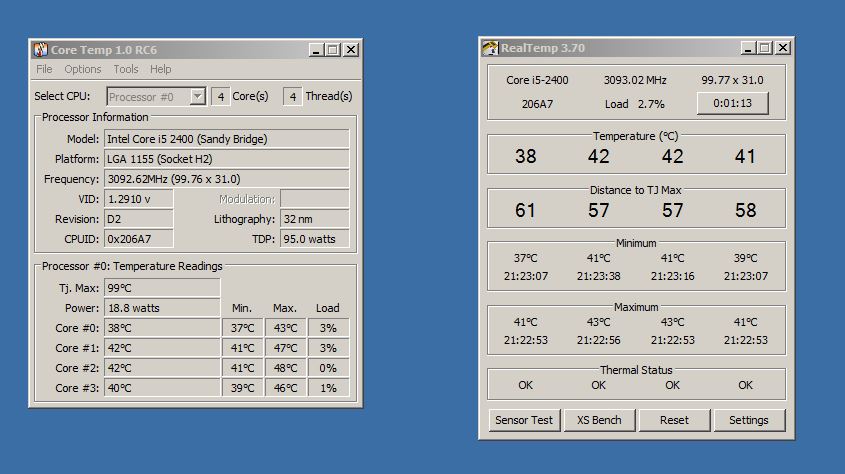Click Core #3 temperature 40°C

(162, 388)
